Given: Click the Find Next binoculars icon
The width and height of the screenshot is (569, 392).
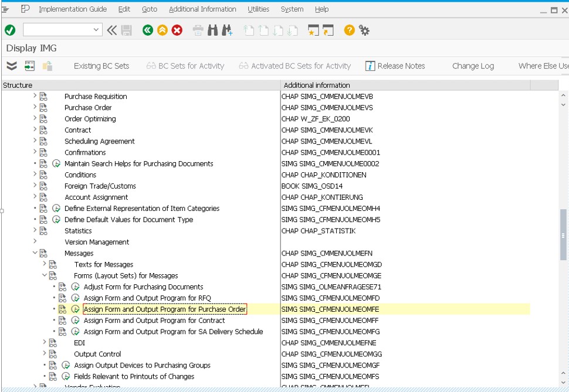Looking at the screenshot, I should pyautogui.click(x=227, y=30).
